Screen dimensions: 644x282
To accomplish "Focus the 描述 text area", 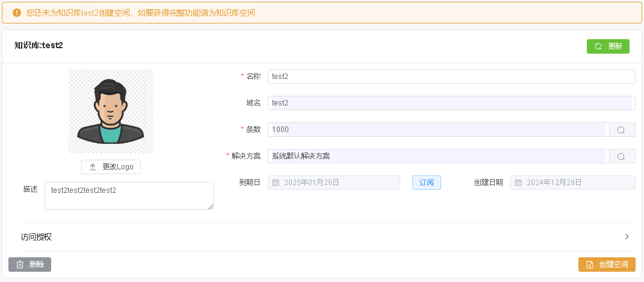I will click(128, 196).
